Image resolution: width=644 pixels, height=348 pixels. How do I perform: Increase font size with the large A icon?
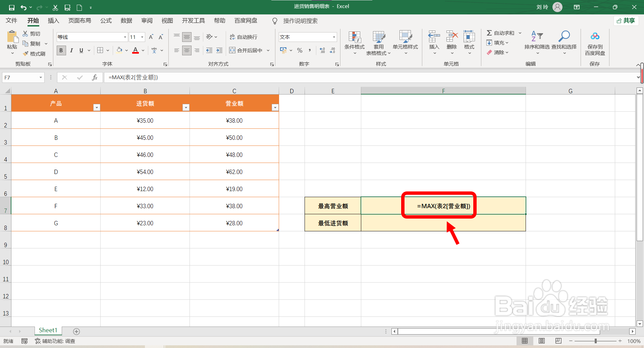pos(151,37)
